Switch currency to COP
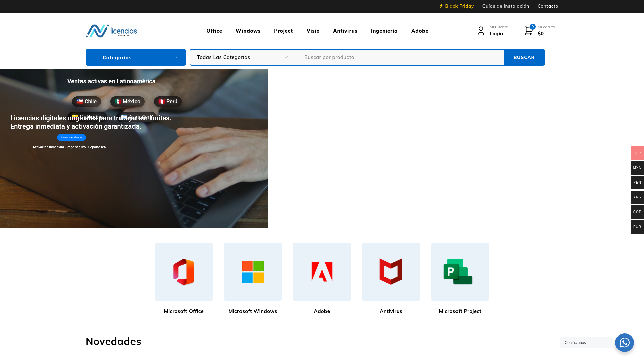 (x=637, y=212)
